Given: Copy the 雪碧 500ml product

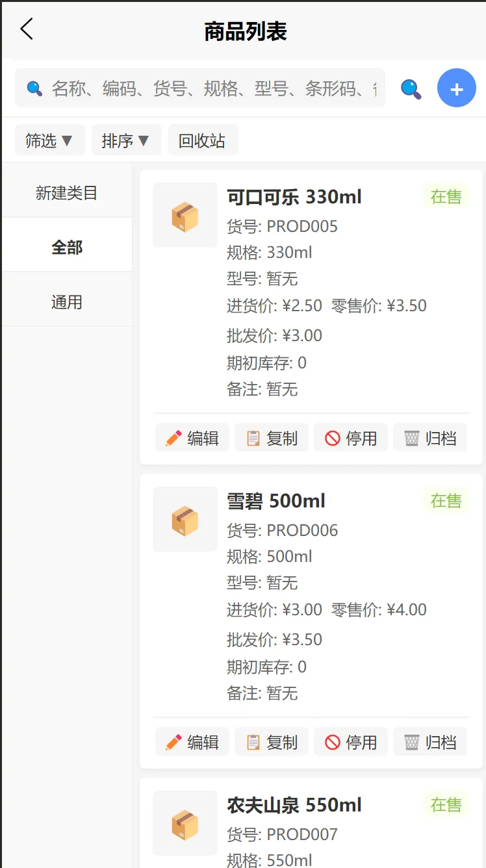Looking at the screenshot, I should [x=272, y=742].
